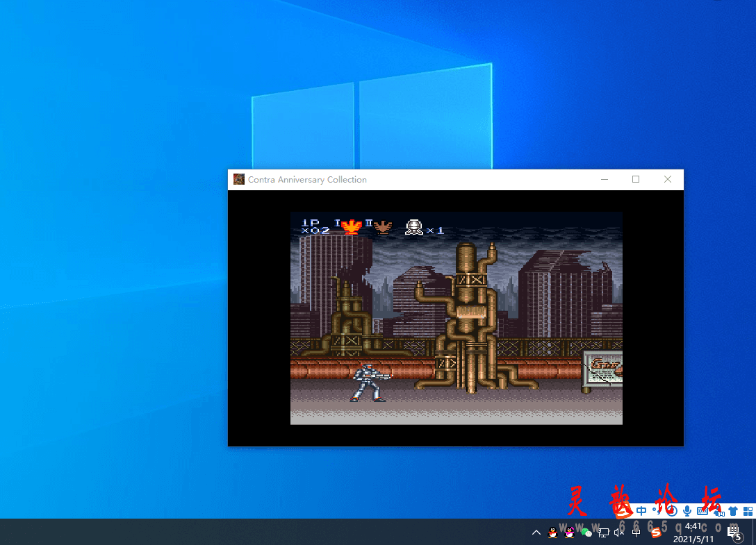Toggle punctuation mode on Sogou toolbar

[x=657, y=511]
